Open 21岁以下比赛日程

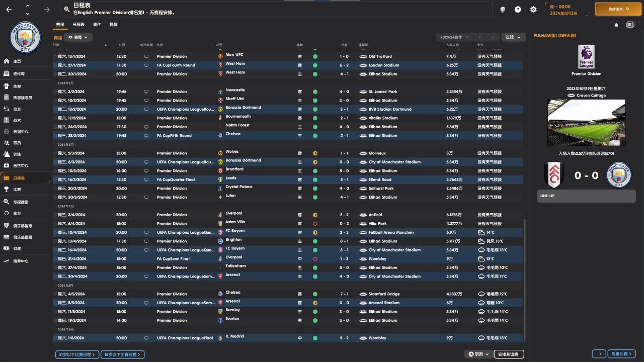[x=77, y=354]
